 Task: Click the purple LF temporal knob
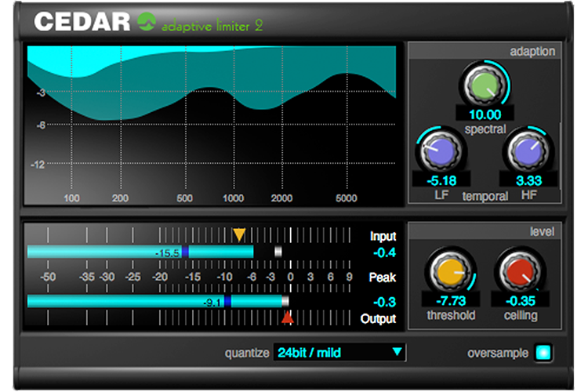pyautogui.click(x=441, y=151)
